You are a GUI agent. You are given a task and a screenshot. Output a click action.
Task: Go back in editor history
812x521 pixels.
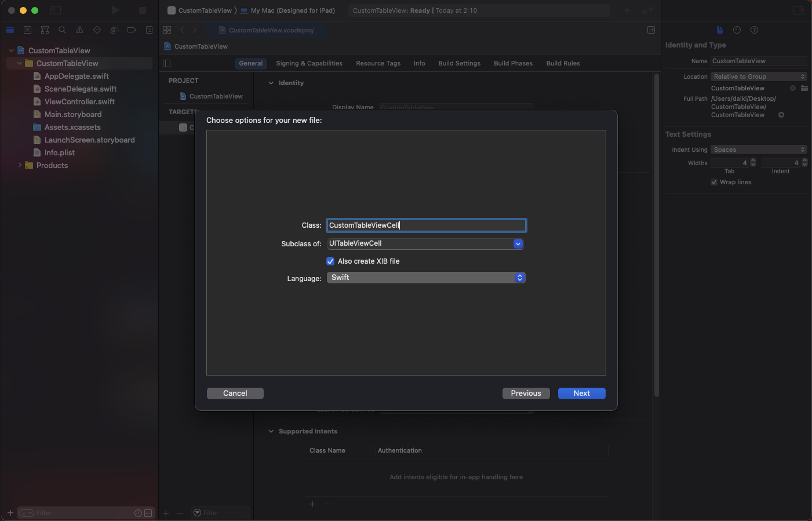182,30
